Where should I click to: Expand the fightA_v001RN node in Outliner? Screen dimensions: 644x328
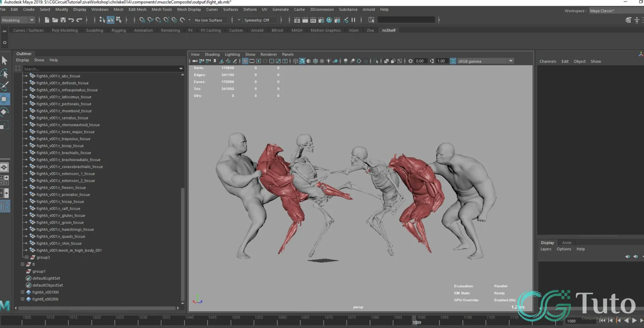[22, 292]
